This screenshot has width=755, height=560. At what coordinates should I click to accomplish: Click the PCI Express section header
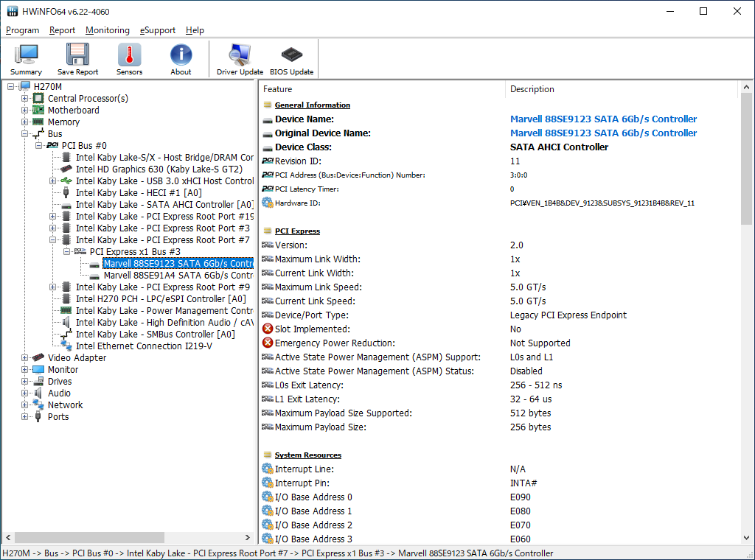[297, 231]
